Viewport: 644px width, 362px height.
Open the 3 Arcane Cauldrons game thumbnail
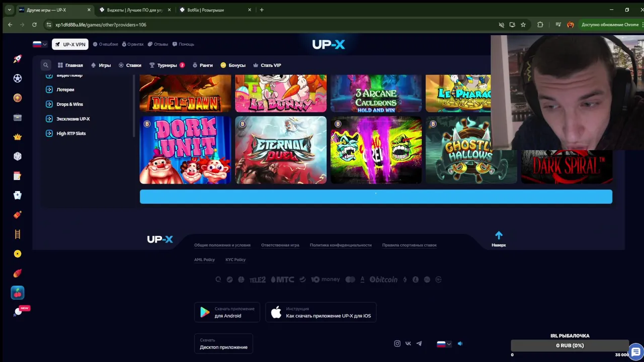pyautogui.click(x=376, y=93)
